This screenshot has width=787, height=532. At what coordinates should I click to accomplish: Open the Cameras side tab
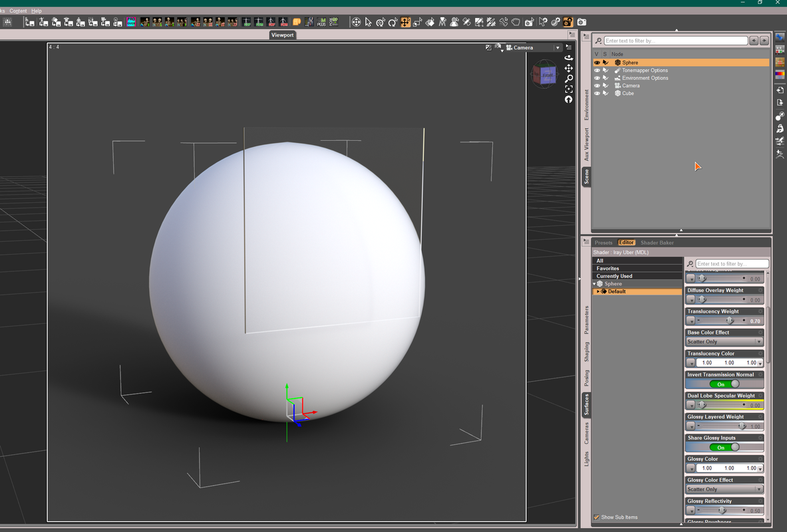tap(586, 433)
